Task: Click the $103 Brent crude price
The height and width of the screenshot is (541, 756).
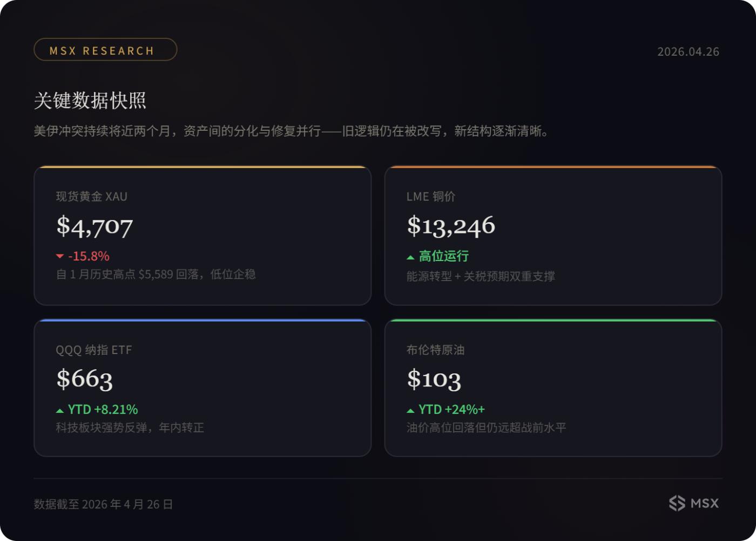Action: (434, 379)
